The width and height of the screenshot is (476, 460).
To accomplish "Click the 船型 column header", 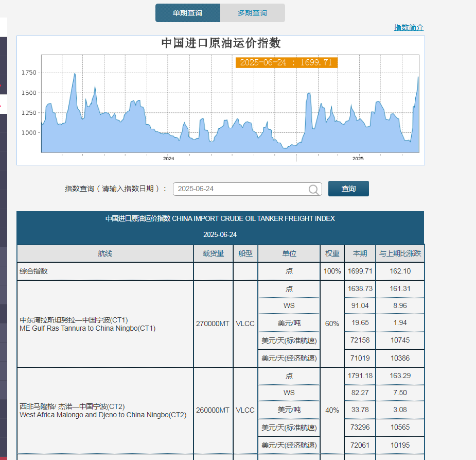I will click(245, 253).
